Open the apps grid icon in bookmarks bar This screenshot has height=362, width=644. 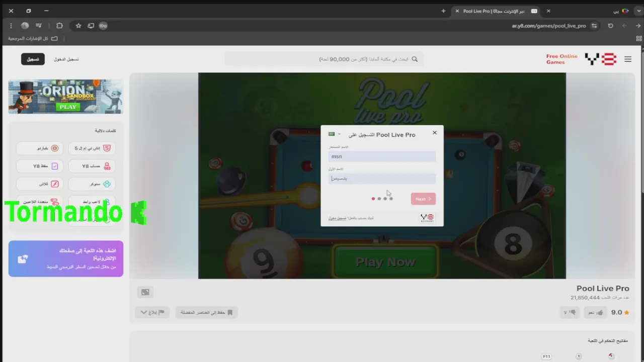[639, 38]
